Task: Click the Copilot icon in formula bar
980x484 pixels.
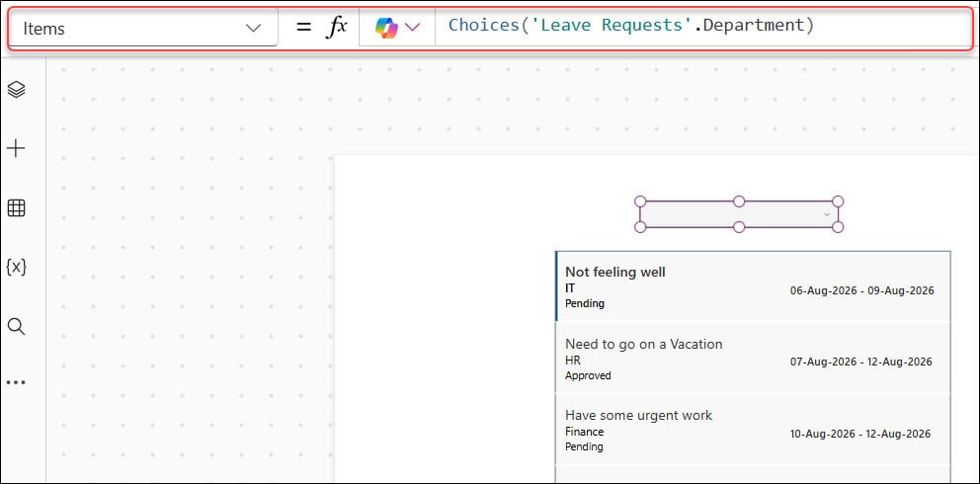Action: click(387, 28)
